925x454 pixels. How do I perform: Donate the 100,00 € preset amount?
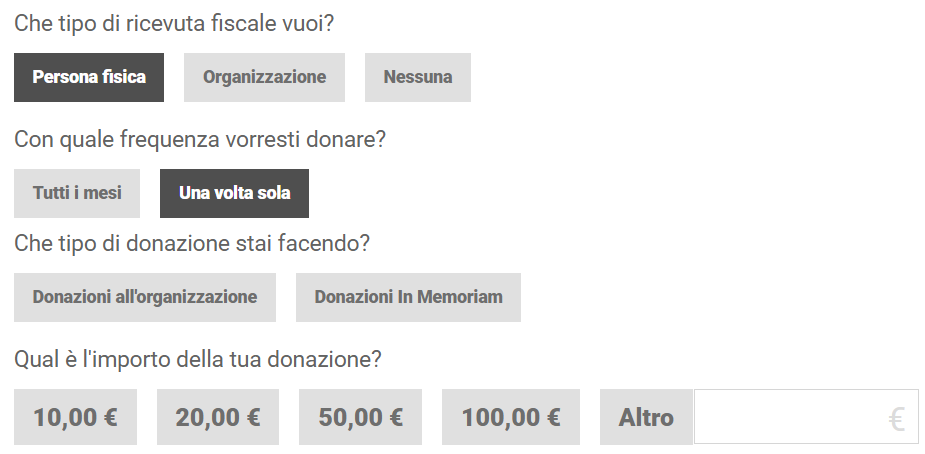(x=511, y=417)
